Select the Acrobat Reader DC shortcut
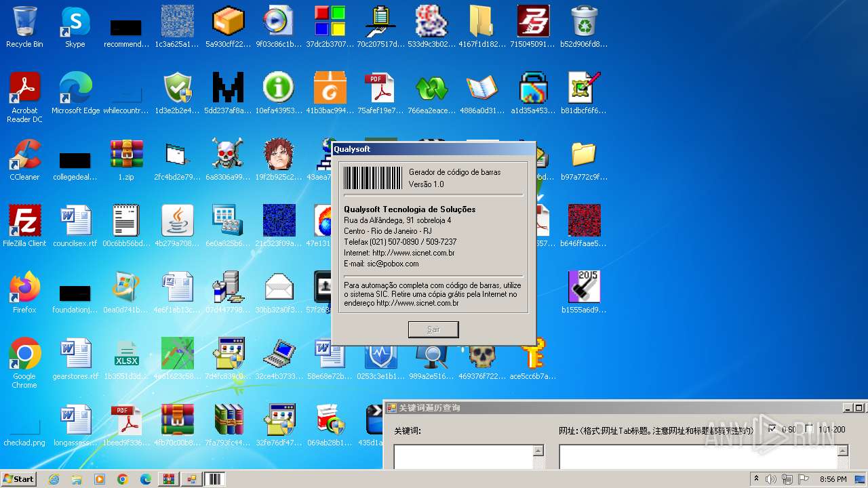This screenshot has width=868, height=488. [x=24, y=98]
